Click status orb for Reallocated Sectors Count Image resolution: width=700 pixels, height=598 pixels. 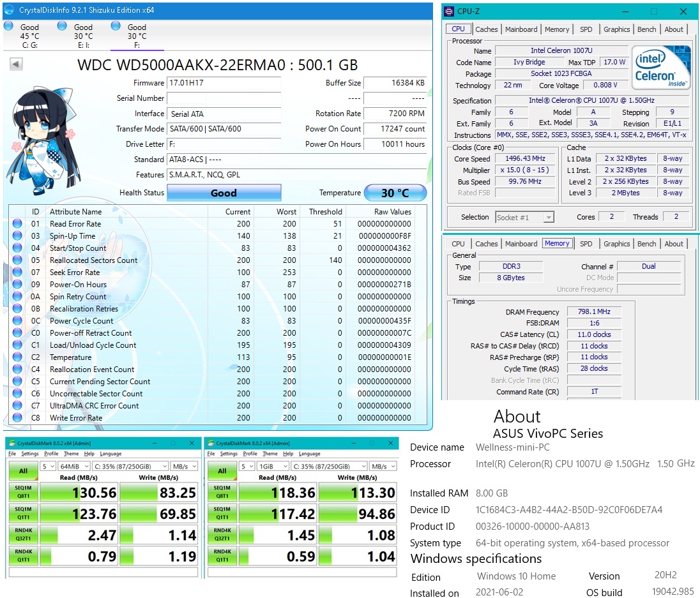click(17, 260)
